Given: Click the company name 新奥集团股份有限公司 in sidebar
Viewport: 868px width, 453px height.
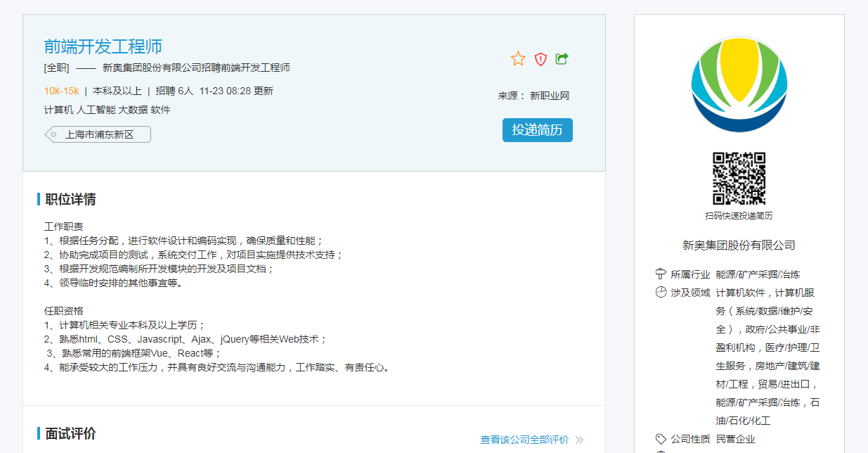Looking at the screenshot, I should [x=739, y=245].
